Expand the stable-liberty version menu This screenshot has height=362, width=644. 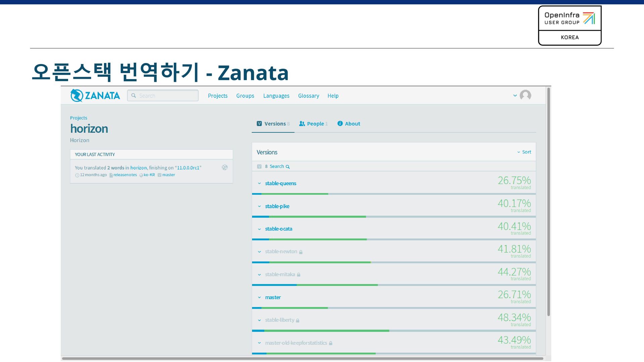tap(259, 320)
